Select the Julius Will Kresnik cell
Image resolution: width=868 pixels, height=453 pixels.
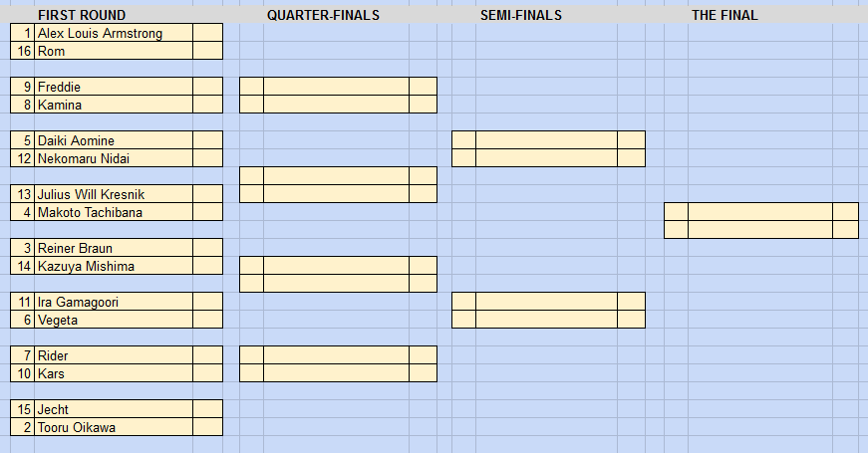pos(114,193)
